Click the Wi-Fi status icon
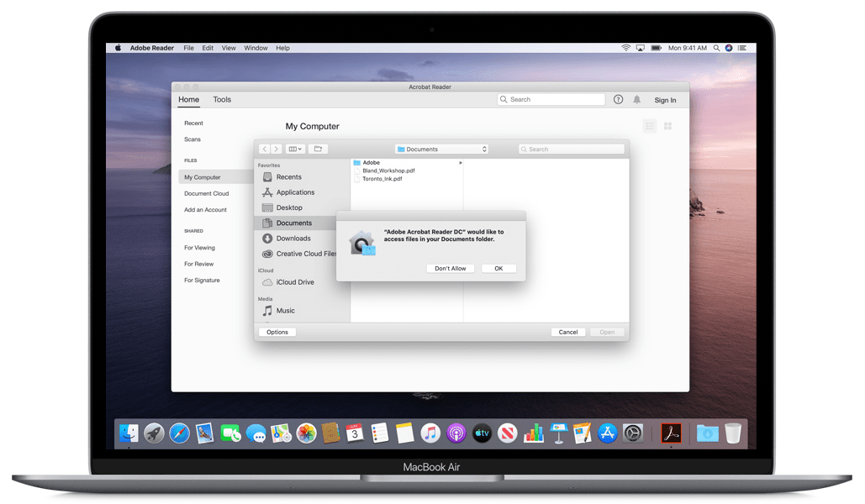Screen dimensions: 865x504 (625, 48)
